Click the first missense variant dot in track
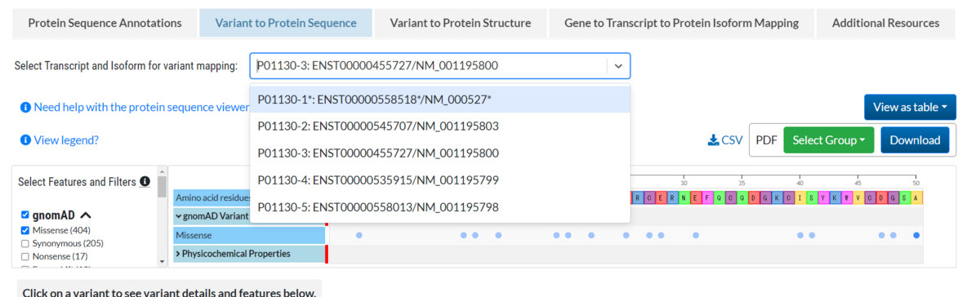 [359, 235]
